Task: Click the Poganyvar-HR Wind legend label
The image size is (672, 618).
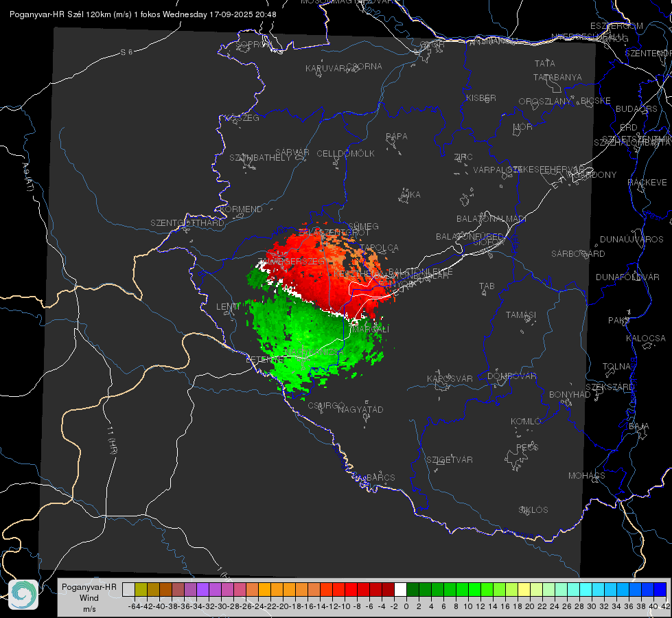Action: (89, 597)
